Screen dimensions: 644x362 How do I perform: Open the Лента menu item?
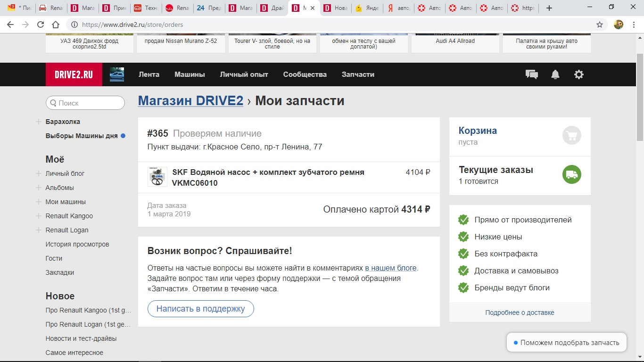149,74
